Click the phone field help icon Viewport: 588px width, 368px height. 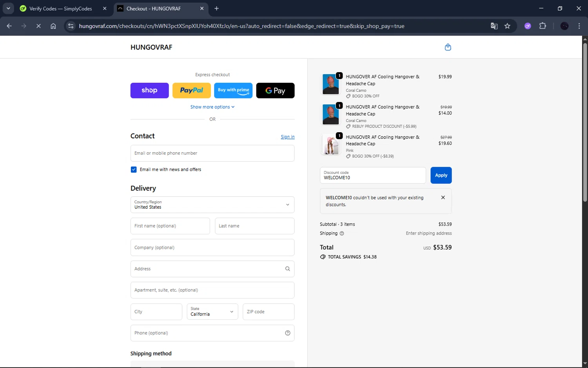pyautogui.click(x=287, y=333)
